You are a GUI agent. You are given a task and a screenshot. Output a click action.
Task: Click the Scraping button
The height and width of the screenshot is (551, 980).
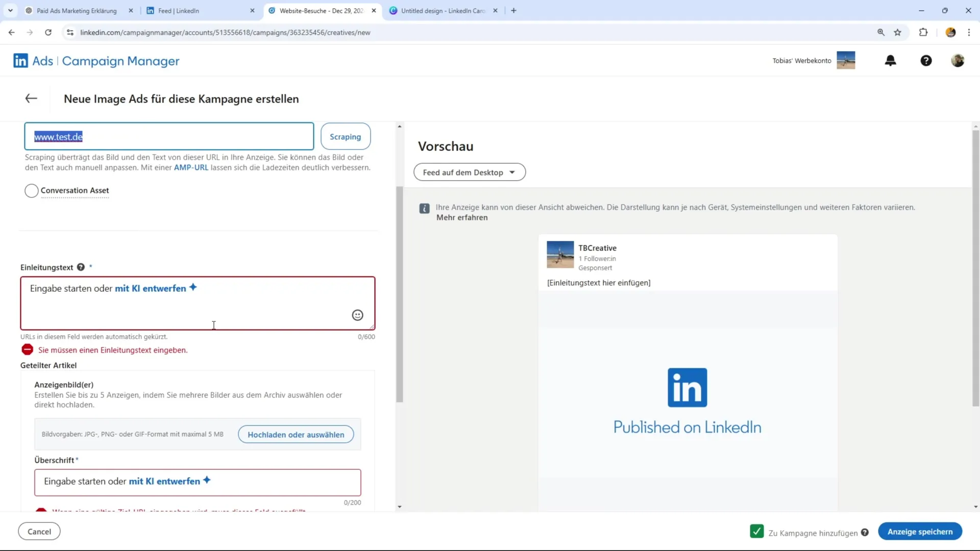[x=346, y=137]
